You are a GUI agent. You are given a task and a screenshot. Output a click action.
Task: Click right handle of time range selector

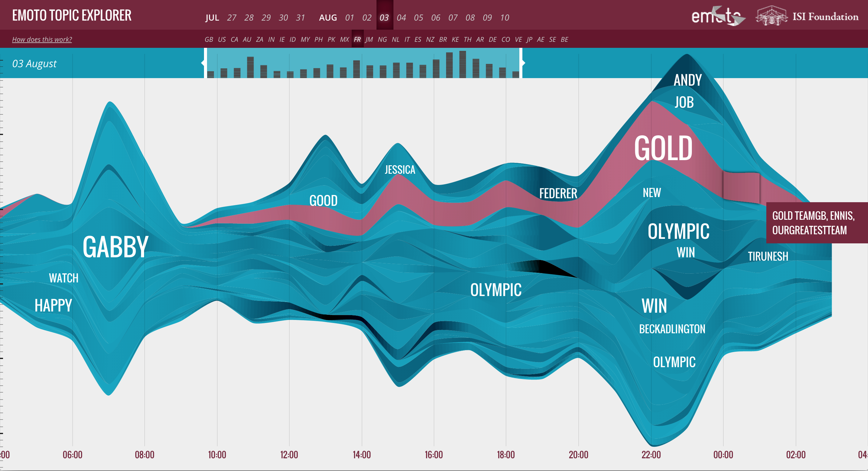point(521,63)
